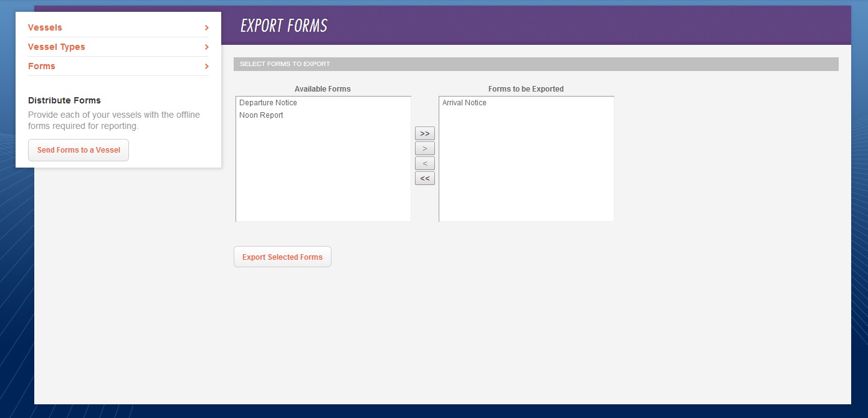Click the > move-selected-form button

(x=424, y=148)
